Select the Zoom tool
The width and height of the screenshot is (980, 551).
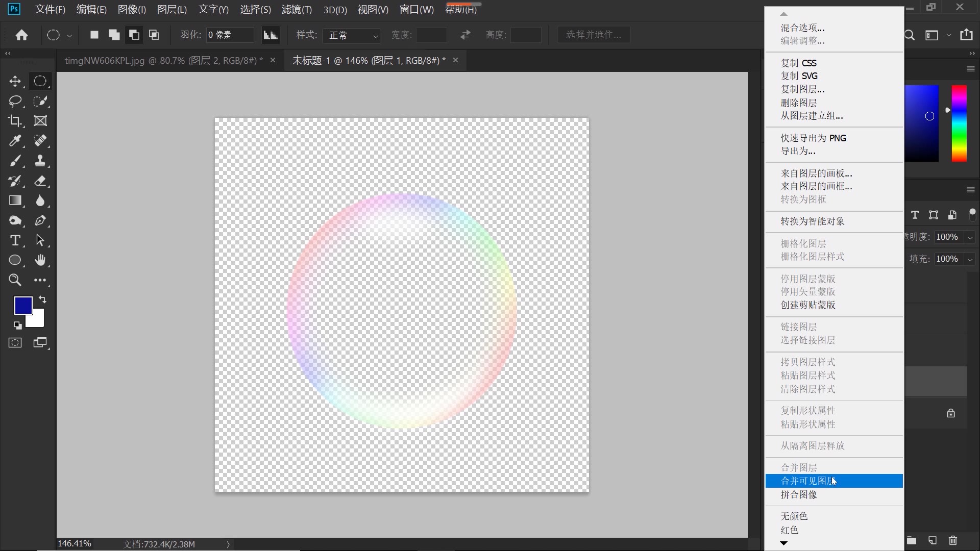[x=15, y=280]
